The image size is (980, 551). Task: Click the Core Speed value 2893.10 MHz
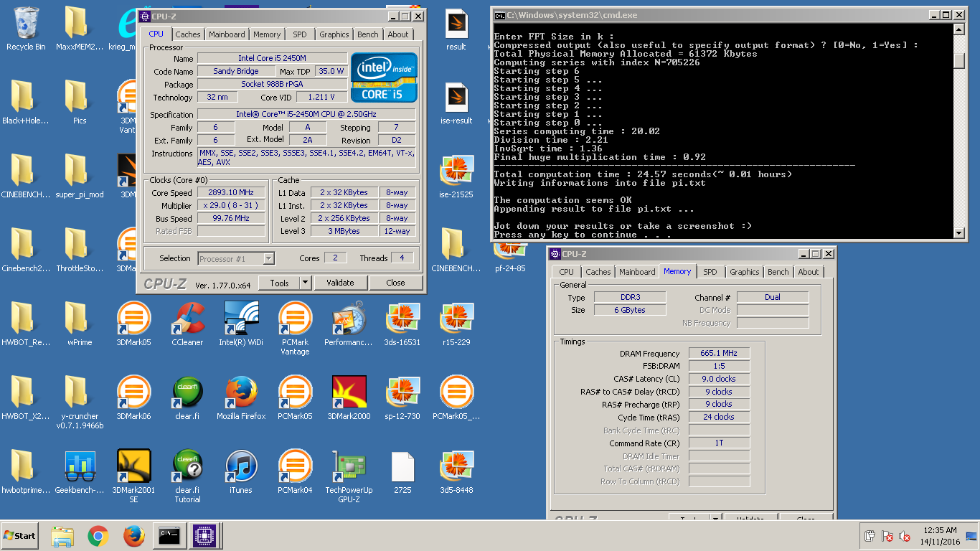[231, 192]
